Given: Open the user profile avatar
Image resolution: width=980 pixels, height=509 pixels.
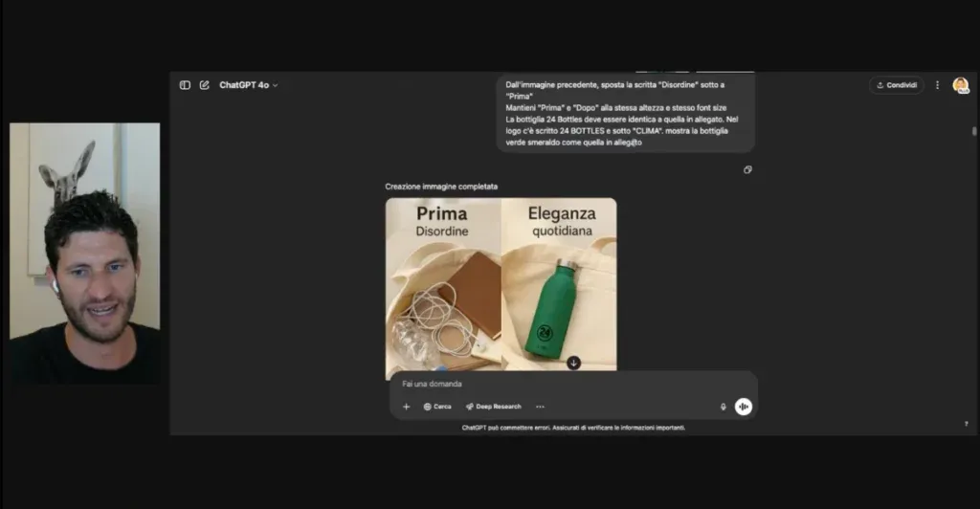Looking at the screenshot, I should click(961, 85).
